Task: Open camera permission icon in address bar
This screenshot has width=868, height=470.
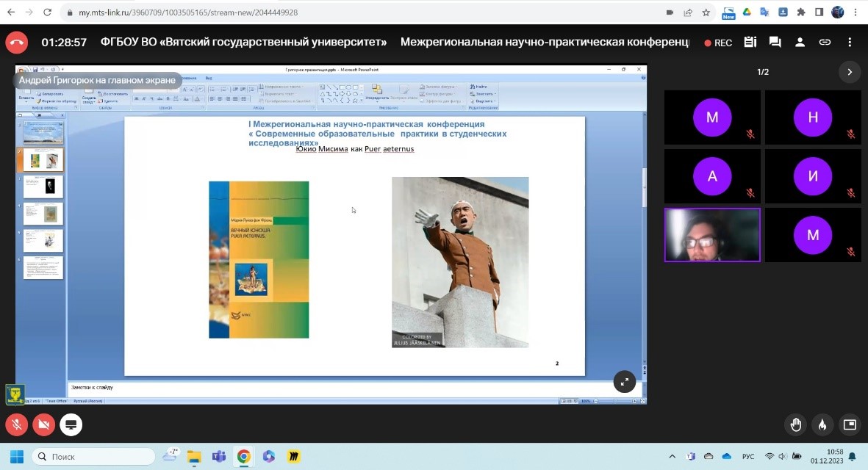Action: click(670, 12)
